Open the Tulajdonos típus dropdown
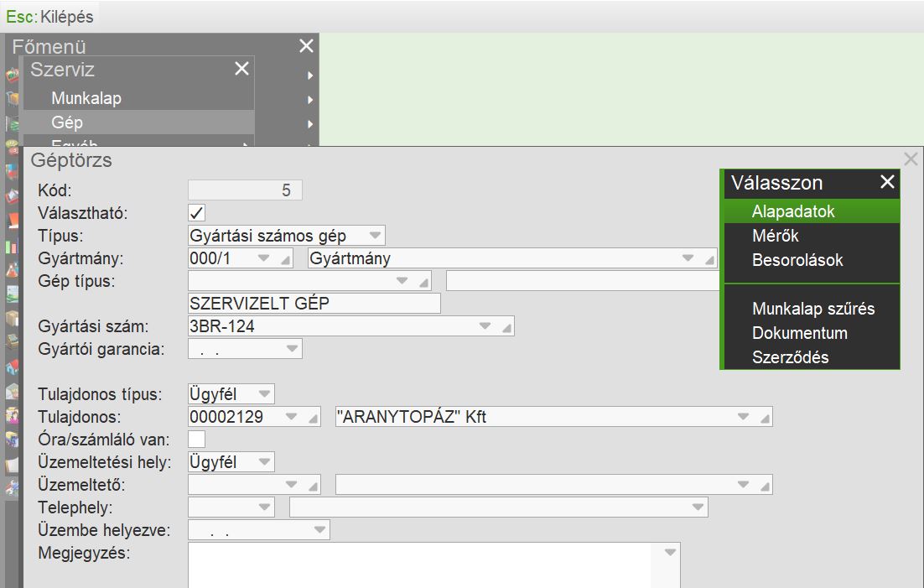924x588 pixels. click(x=265, y=393)
